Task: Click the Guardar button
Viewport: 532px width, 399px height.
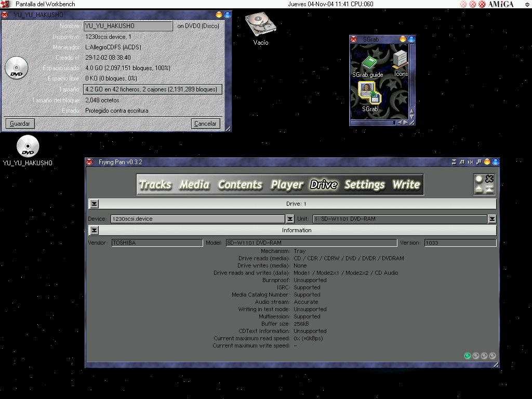Action: [20, 124]
